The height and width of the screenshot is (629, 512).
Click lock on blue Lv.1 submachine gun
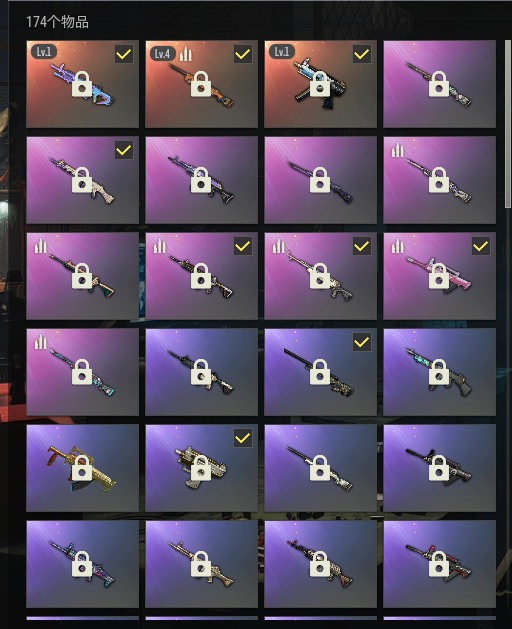pos(320,84)
